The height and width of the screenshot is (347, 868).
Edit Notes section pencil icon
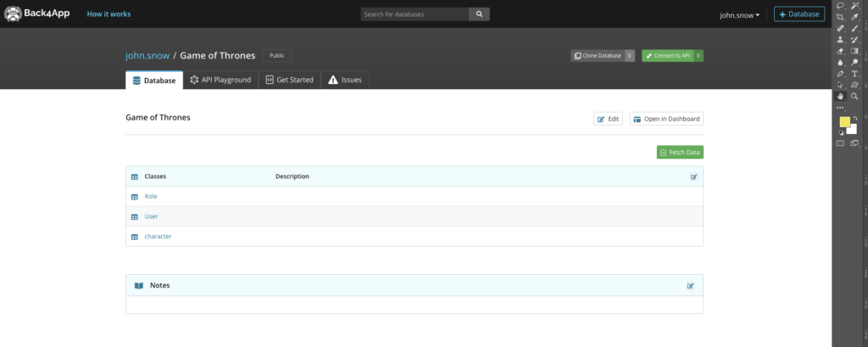click(690, 286)
